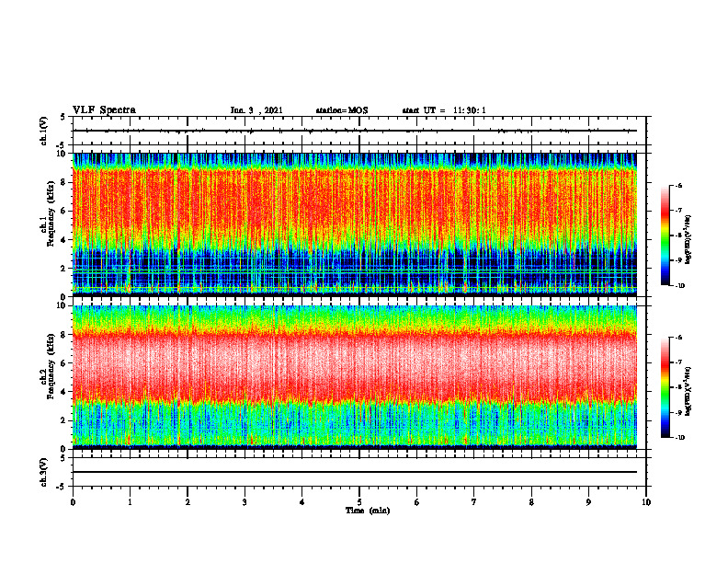Viewport: 728px width, 563px height.
Task: Click the "Time (min)" axis label
Action: 368,511
